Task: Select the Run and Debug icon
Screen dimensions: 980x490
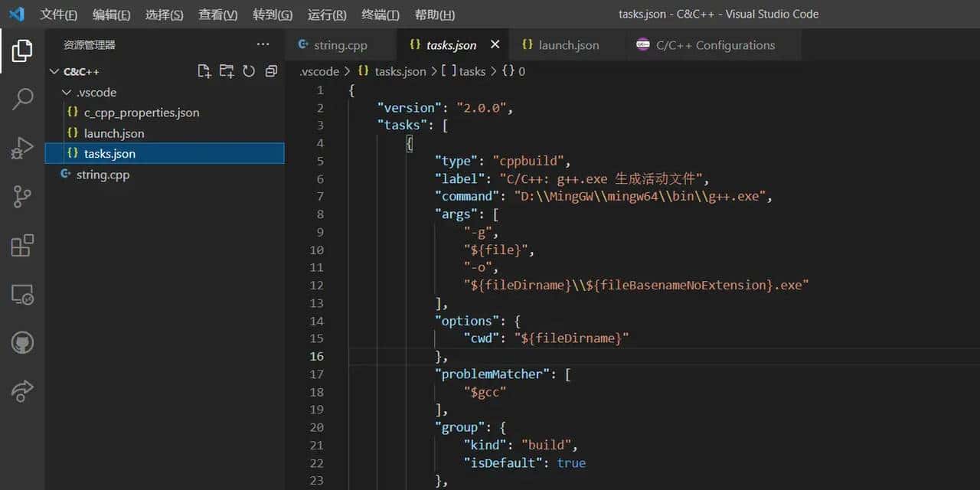Action: point(21,148)
